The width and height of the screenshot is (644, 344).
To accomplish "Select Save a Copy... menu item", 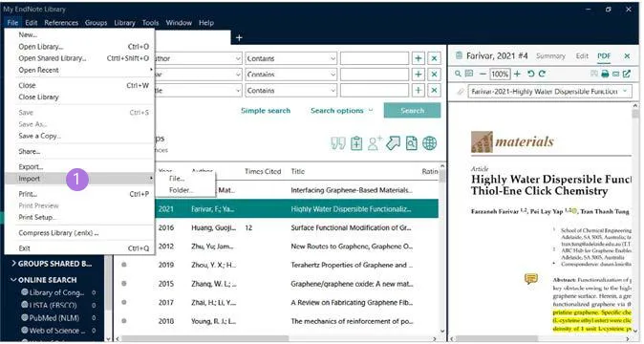I will [x=39, y=136].
